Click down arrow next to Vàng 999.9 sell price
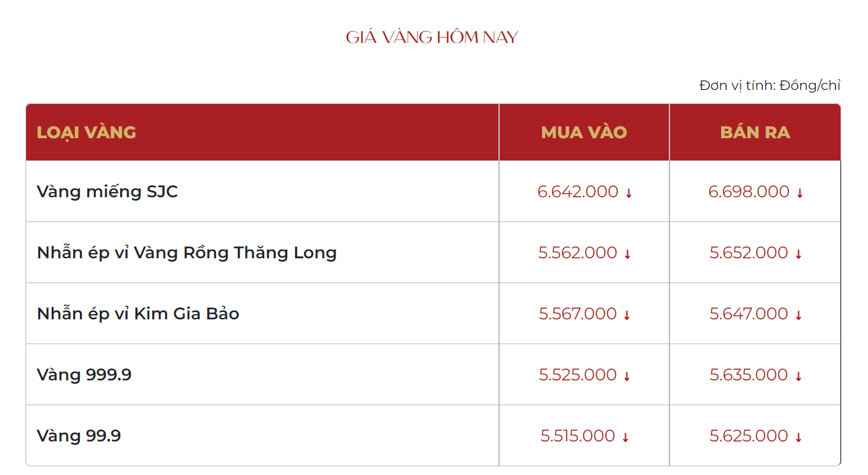The image size is (868, 475). click(x=798, y=376)
